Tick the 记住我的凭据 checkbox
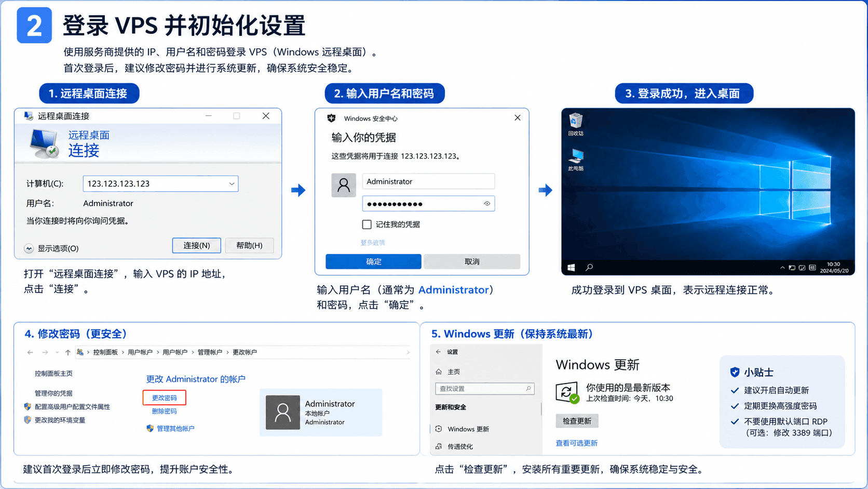The width and height of the screenshot is (868, 489). [367, 224]
